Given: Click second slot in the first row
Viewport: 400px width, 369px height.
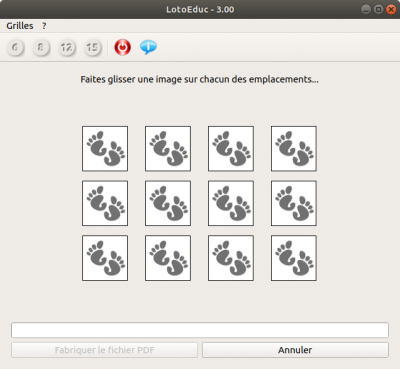Looking at the screenshot, I should pos(168,149).
